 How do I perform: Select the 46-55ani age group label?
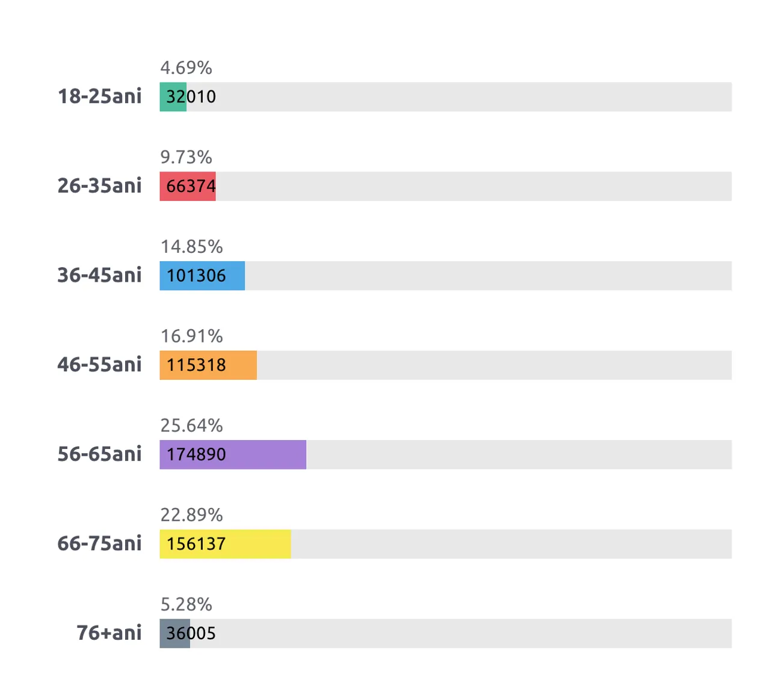point(100,364)
